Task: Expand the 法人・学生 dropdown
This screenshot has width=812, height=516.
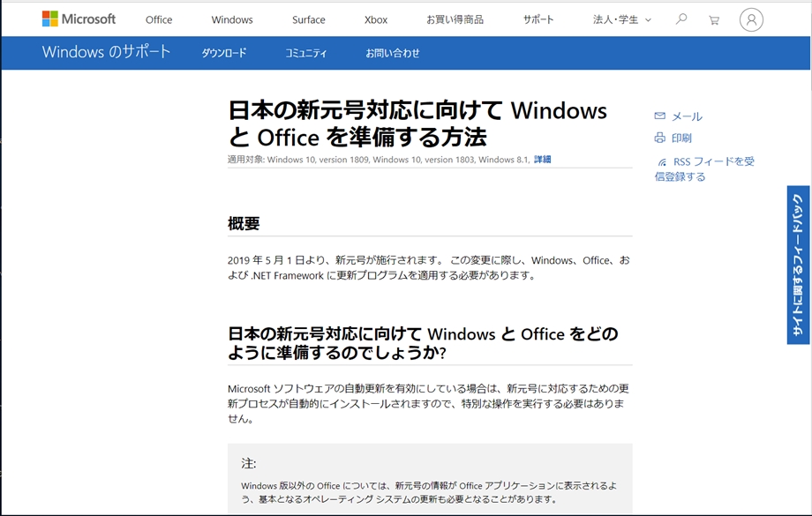Action: click(x=622, y=19)
